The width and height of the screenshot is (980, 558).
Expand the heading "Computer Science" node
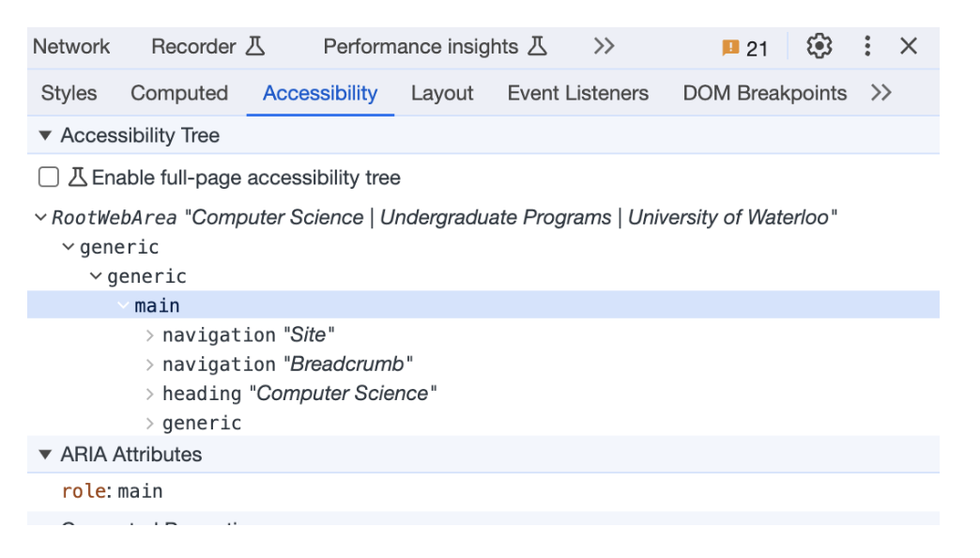(150, 394)
